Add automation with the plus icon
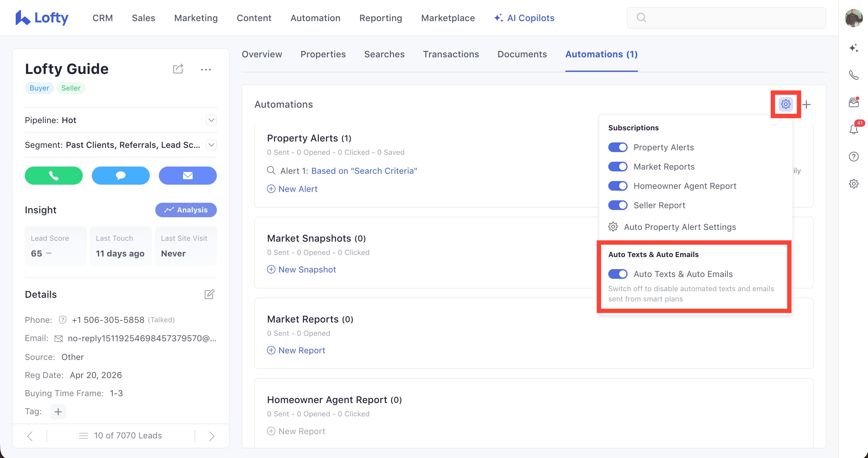 tap(806, 104)
